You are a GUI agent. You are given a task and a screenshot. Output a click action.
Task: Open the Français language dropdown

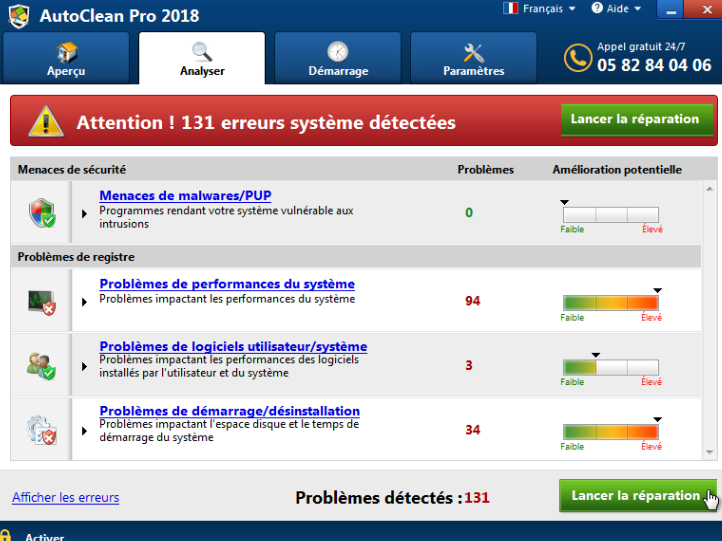(540, 9)
